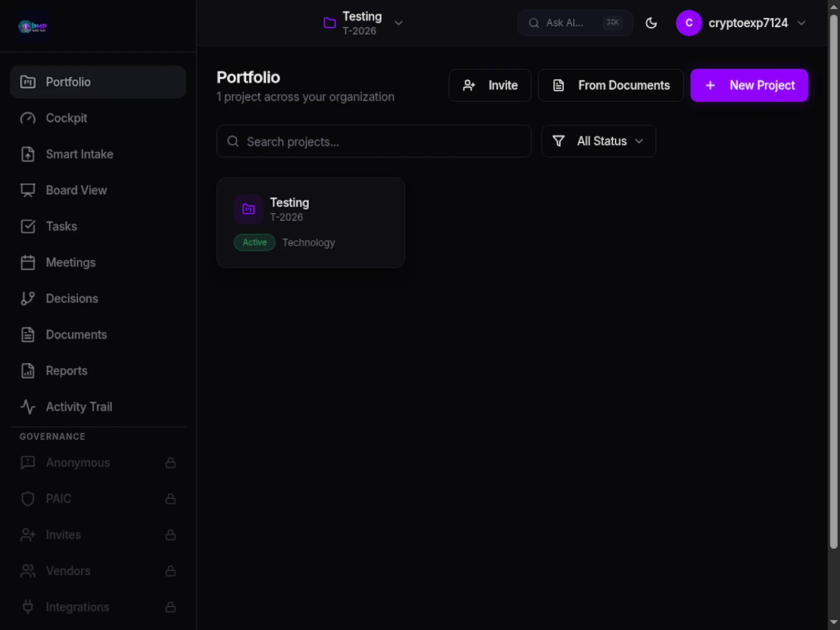Expand the Testing T-2026 project switcher

tap(363, 23)
